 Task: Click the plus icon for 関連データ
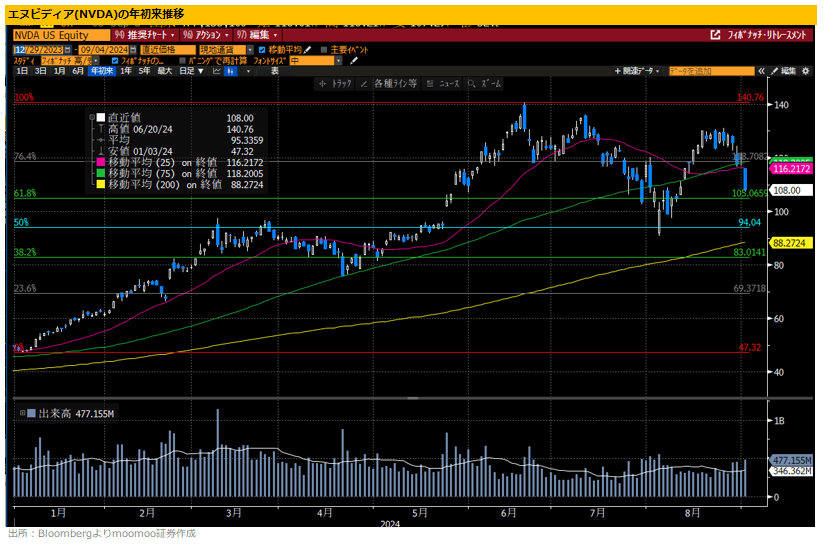click(618, 71)
